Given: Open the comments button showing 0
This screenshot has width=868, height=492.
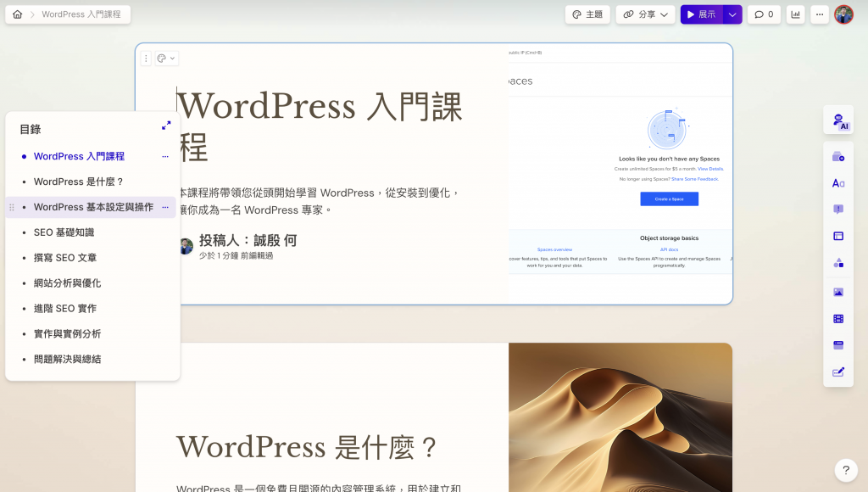Looking at the screenshot, I should 764,14.
